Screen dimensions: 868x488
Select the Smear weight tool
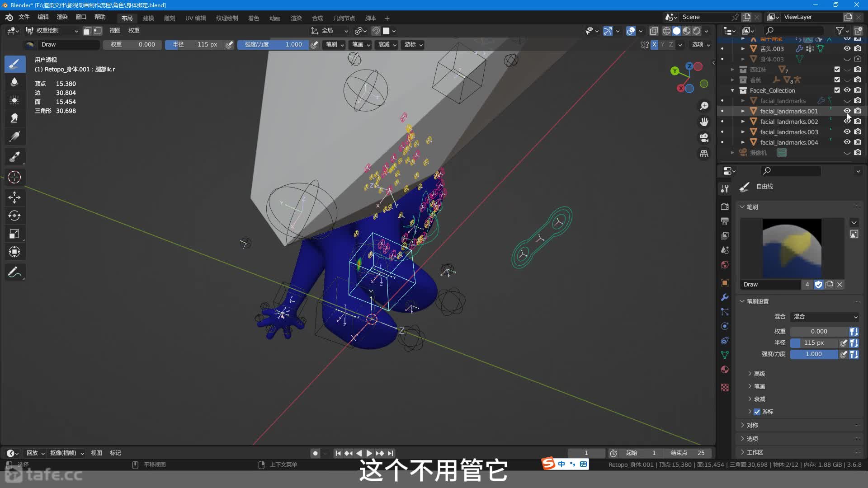14,118
